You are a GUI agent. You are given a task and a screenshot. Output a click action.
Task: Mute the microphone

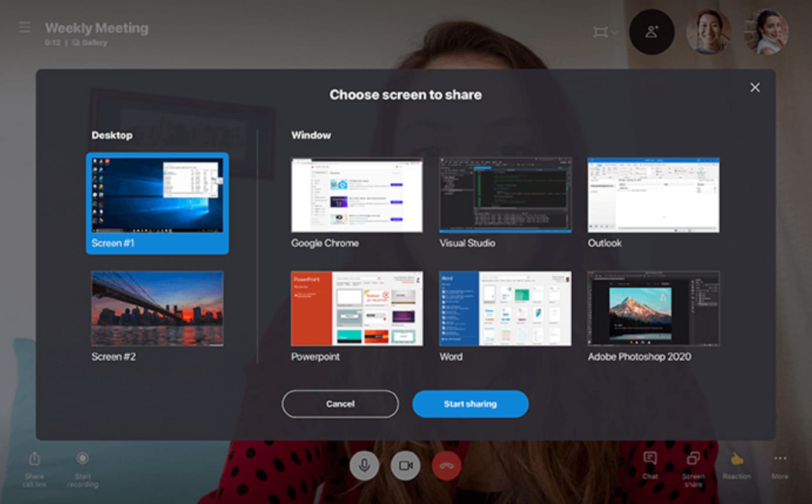(x=364, y=466)
